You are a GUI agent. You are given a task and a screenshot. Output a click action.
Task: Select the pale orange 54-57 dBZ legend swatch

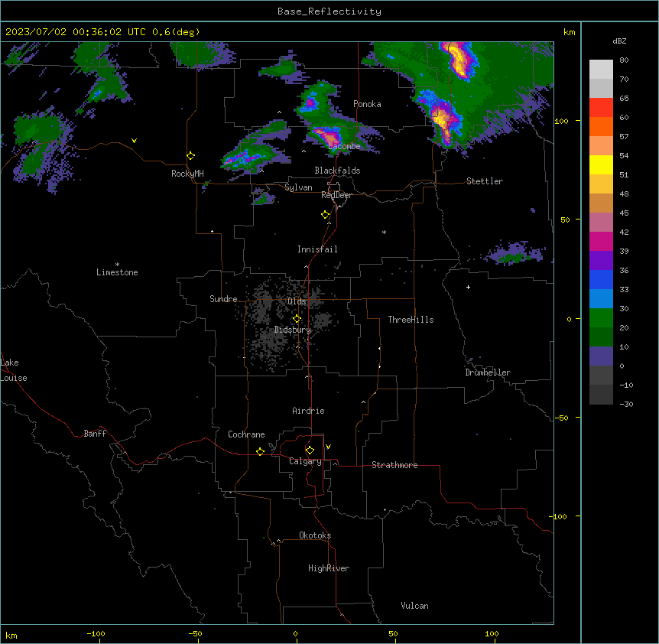coord(601,145)
